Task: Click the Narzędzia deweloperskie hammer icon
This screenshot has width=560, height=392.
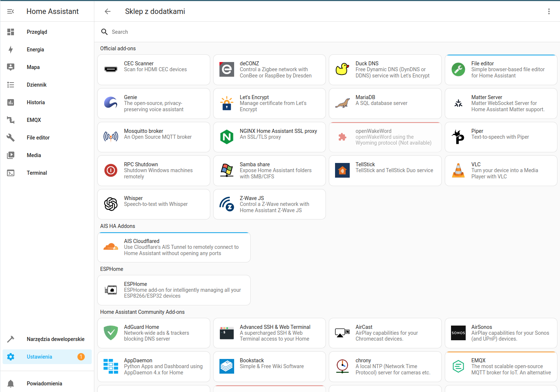Action: (11, 339)
